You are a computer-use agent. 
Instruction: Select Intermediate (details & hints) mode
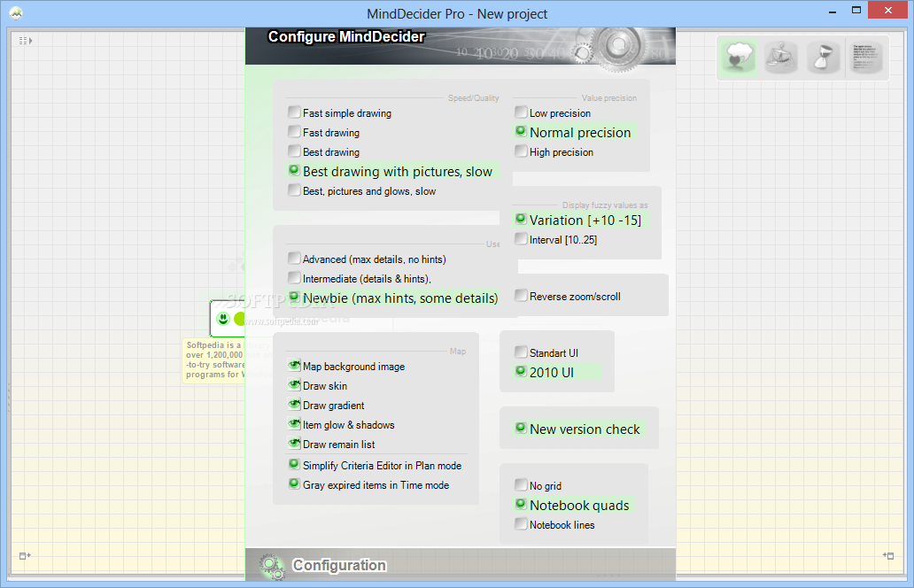360,278
